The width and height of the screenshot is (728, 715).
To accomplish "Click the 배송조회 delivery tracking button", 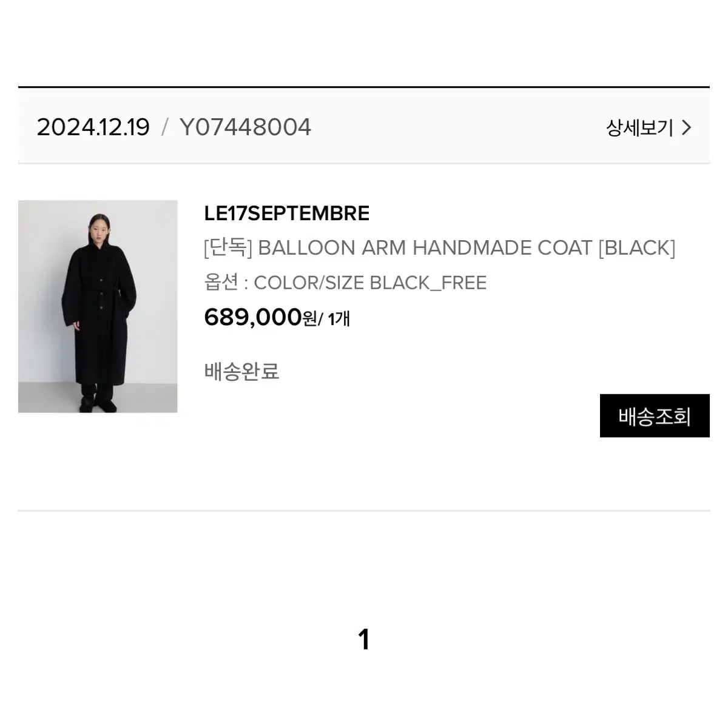I will click(655, 416).
